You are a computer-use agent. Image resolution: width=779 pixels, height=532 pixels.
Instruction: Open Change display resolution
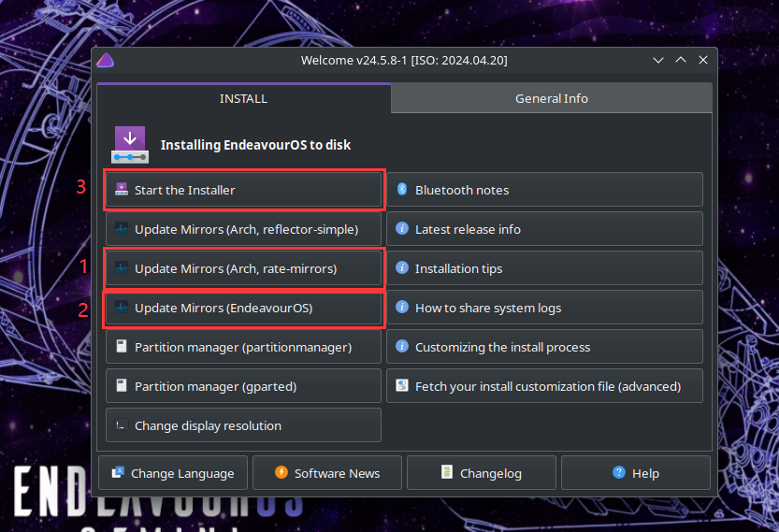pos(243,425)
